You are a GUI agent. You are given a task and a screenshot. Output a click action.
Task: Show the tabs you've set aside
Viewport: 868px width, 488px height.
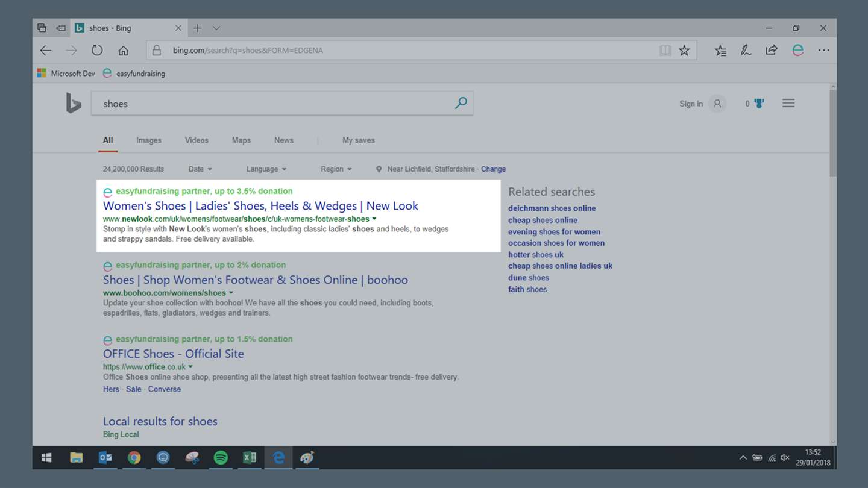(42, 28)
